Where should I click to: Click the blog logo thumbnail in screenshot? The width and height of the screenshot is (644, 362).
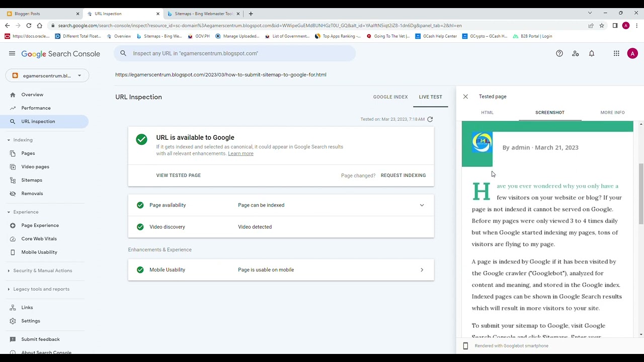[482, 142]
